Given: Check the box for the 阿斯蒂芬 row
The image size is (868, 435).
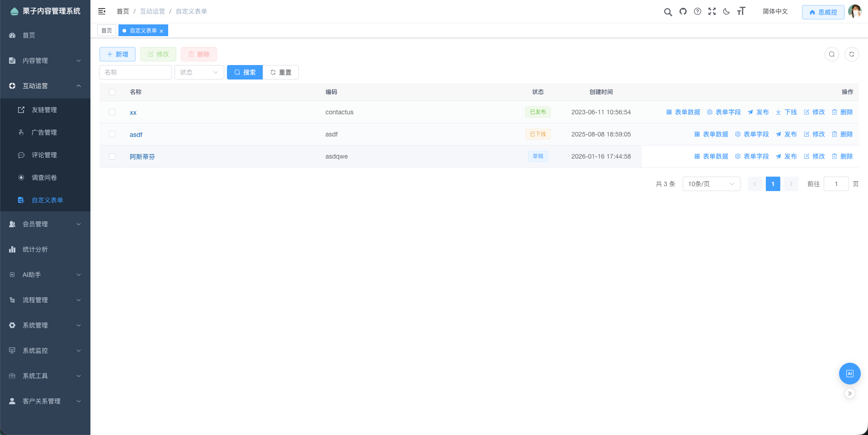Looking at the screenshot, I should pos(112,156).
